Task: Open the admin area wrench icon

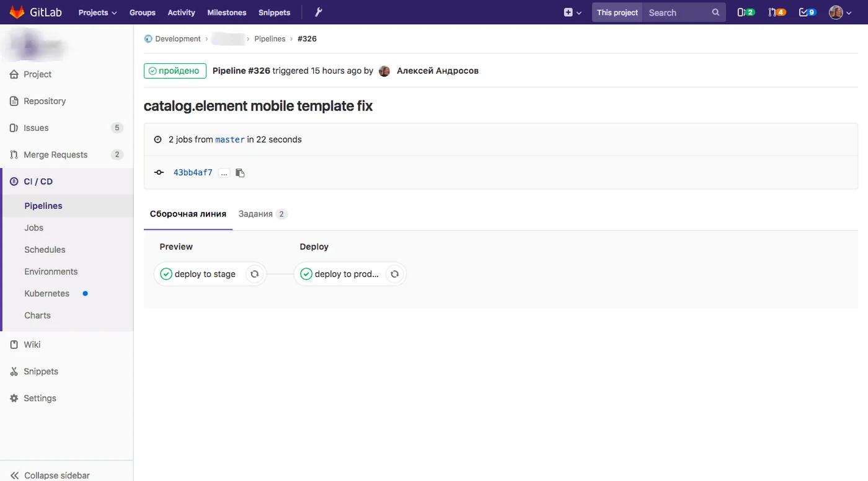Action: click(x=319, y=12)
